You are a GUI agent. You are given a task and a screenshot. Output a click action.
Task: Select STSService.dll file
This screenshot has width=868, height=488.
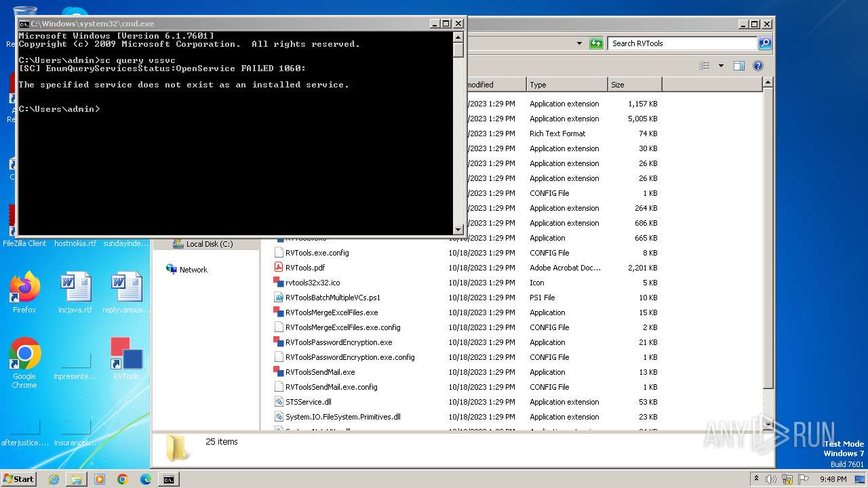tap(308, 402)
